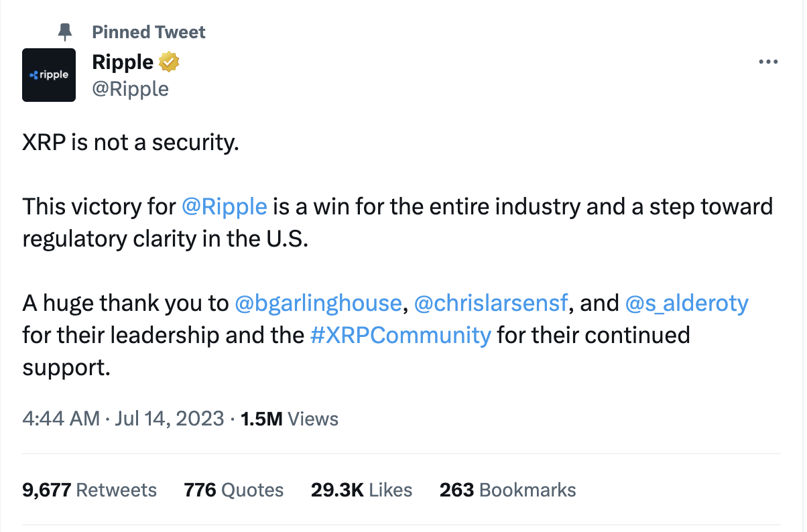The image size is (807, 532).
Task: Show the 9,677 Retweets list
Action: [90, 490]
